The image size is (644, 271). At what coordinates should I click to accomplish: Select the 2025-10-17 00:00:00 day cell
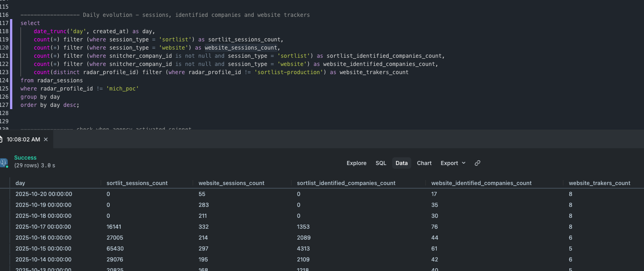tap(43, 227)
